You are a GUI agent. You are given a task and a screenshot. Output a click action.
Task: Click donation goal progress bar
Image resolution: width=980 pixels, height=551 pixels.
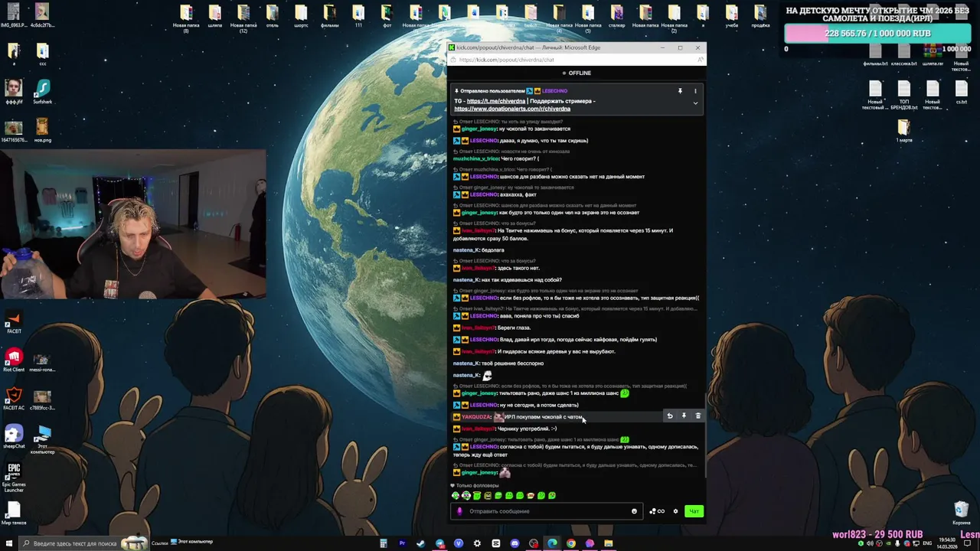click(879, 33)
